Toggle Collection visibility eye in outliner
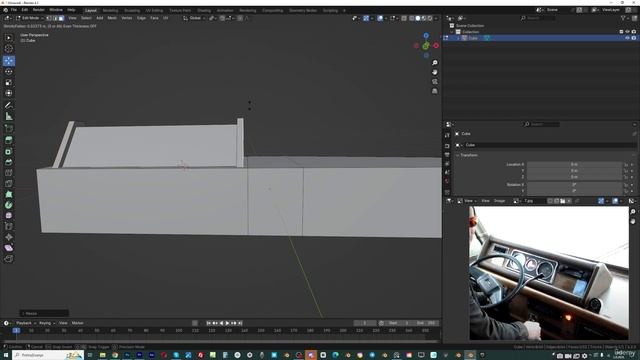This screenshot has height=360, width=640. (627, 32)
